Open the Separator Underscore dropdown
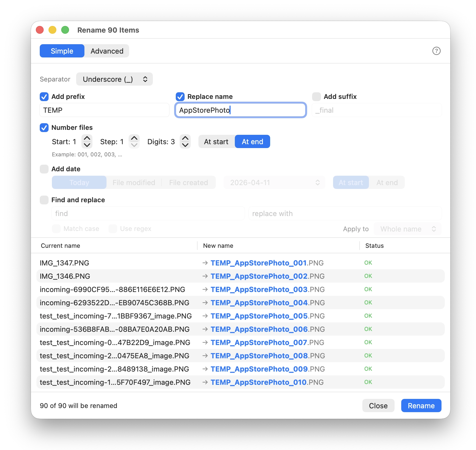The height and width of the screenshot is (450, 476). [114, 79]
